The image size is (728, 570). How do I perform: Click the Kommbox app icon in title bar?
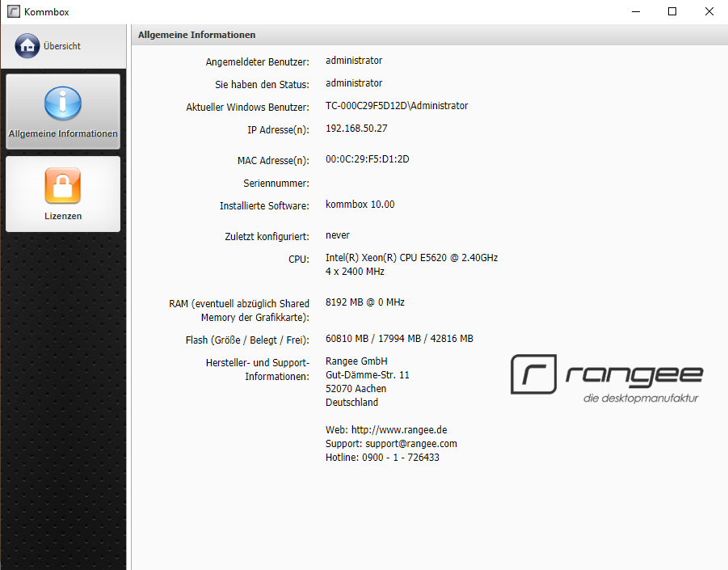click(13, 12)
